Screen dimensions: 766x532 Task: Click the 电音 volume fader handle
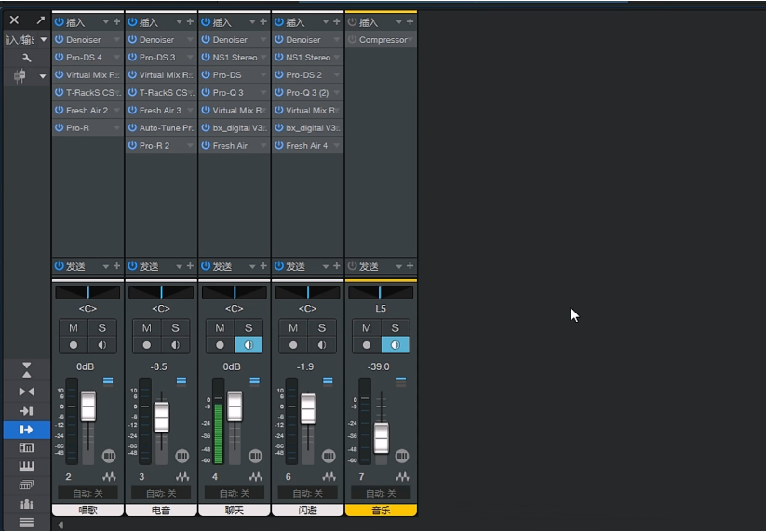[162, 418]
